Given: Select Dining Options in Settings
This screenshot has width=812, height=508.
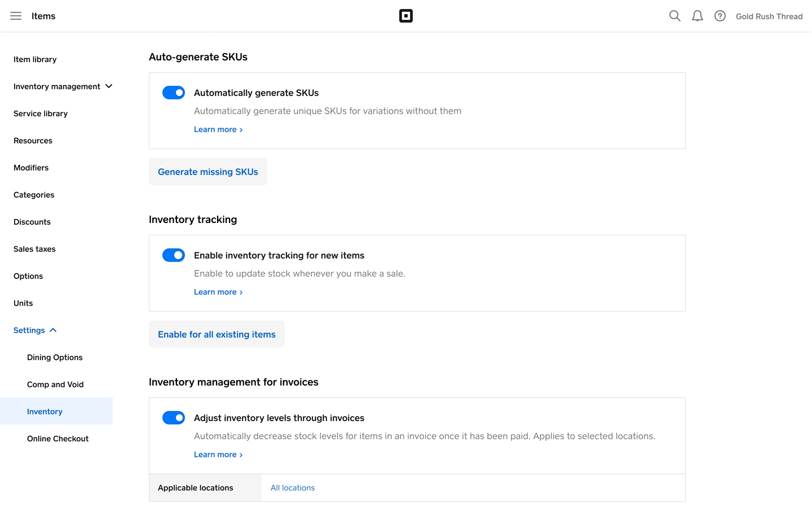Looking at the screenshot, I should (55, 357).
